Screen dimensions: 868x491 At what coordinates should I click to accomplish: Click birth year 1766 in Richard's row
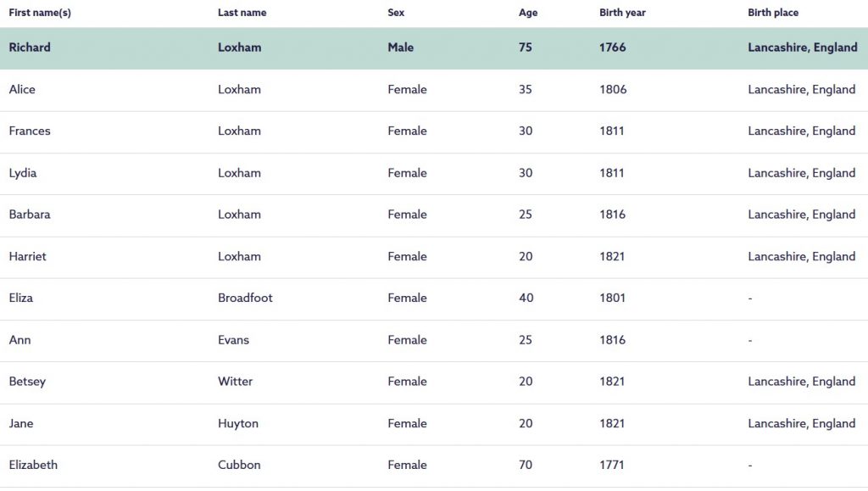pyautogui.click(x=612, y=47)
